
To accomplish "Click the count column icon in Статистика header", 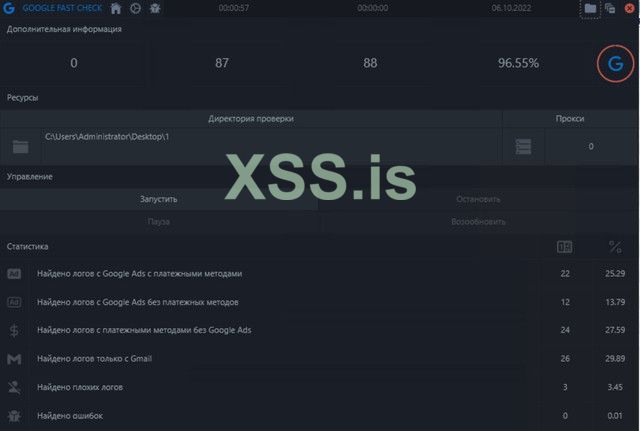I will [564, 247].
